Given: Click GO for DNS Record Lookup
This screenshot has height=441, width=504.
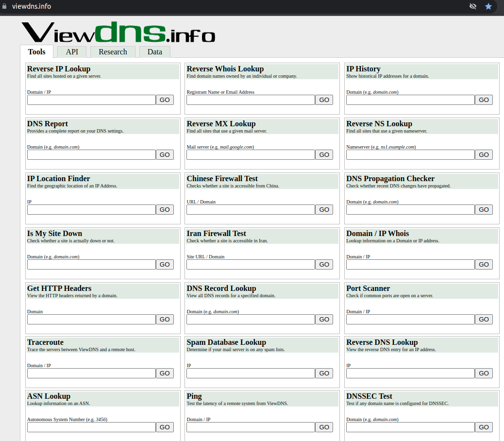Looking at the screenshot, I should [x=324, y=319].
